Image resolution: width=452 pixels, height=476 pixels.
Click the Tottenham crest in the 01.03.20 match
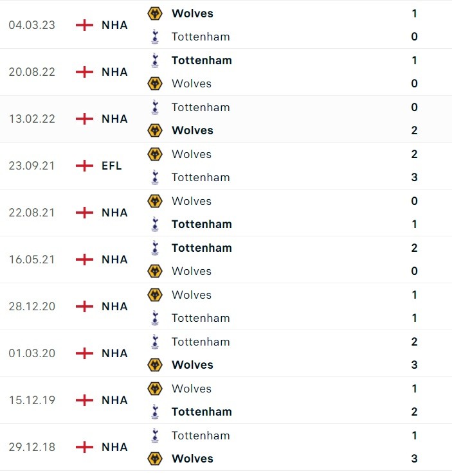[155, 342]
